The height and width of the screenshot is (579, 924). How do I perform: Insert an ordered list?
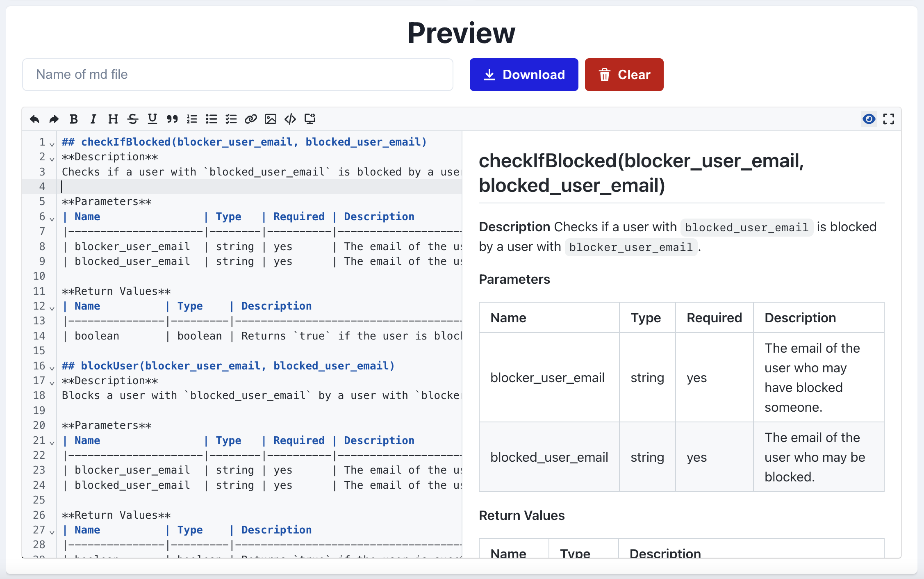point(192,119)
